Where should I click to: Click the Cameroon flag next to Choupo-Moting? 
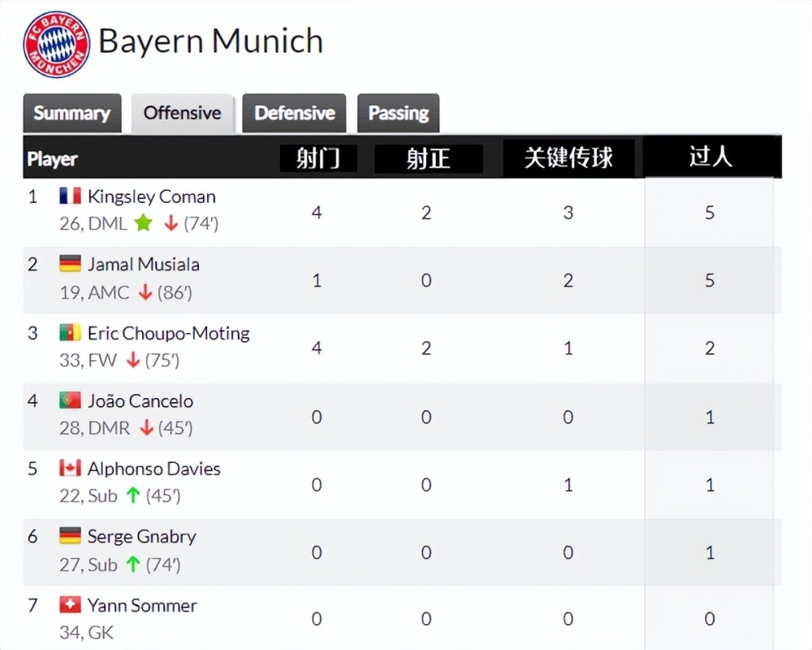click(70, 332)
